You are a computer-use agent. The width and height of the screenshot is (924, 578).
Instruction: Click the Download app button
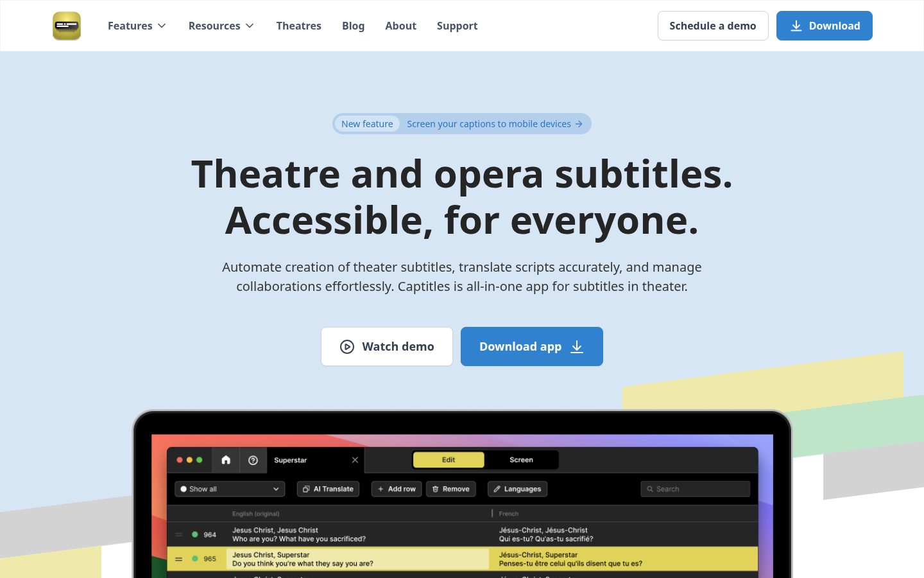coord(532,347)
